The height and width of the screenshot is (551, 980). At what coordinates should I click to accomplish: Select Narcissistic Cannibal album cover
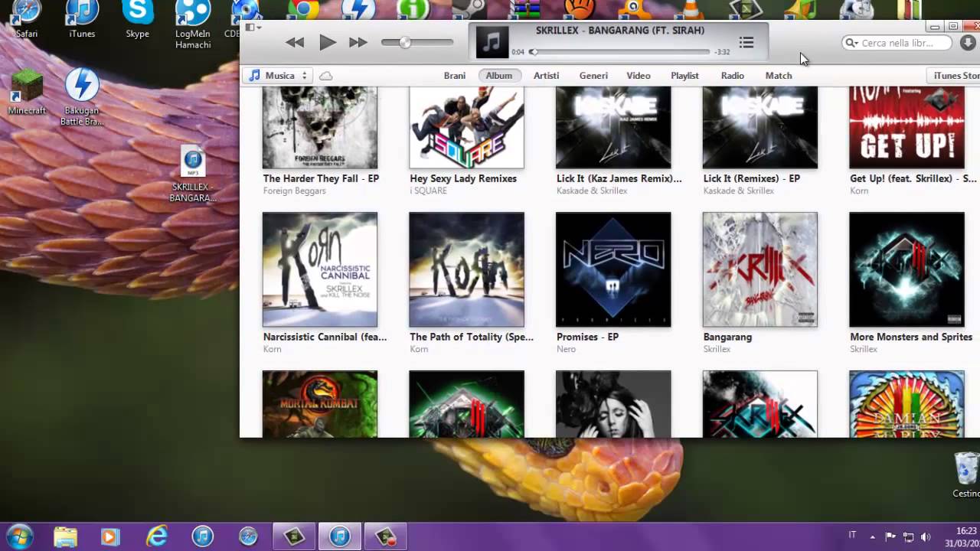[320, 269]
